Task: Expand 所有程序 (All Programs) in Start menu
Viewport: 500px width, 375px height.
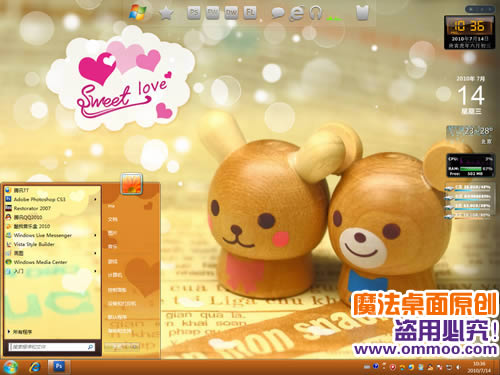Action: click(x=20, y=332)
